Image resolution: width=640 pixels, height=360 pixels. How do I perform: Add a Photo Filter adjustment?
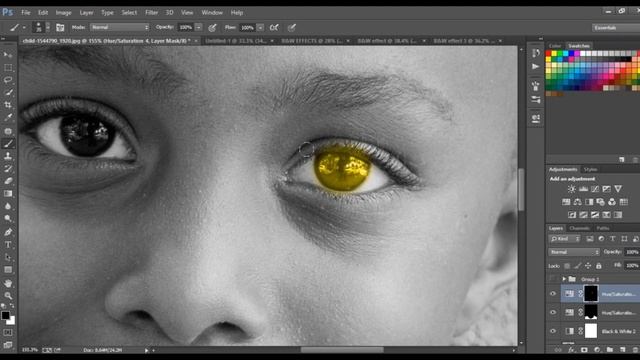tap(600, 202)
